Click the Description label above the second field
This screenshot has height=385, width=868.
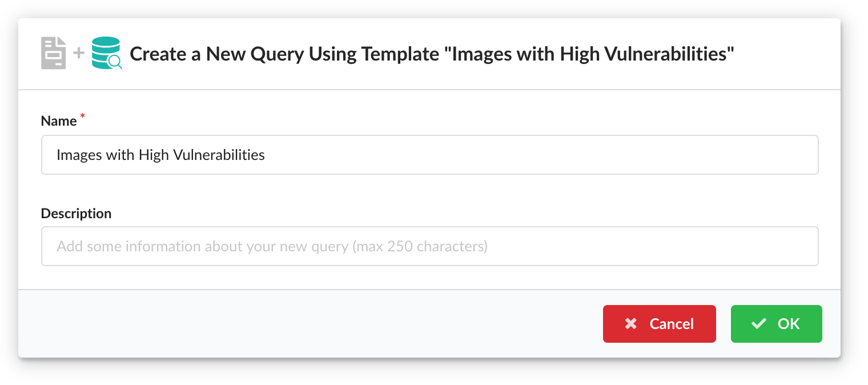coord(76,213)
